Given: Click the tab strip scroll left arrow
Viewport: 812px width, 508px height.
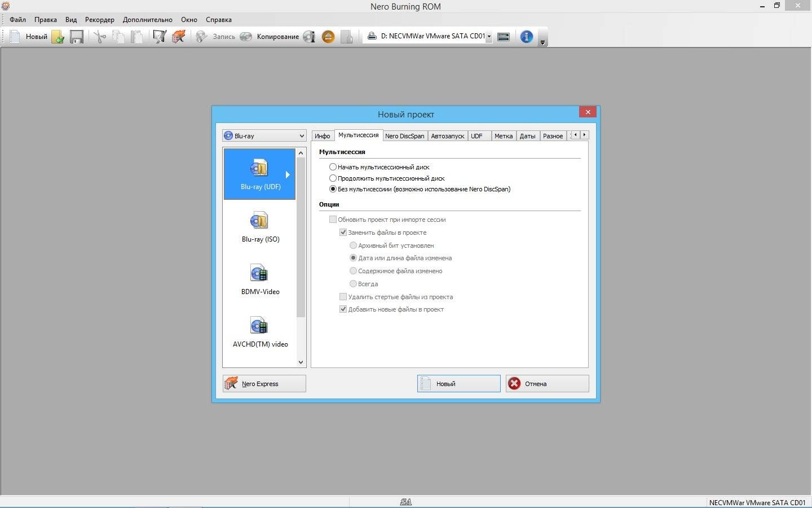Looking at the screenshot, I should (575, 135).
